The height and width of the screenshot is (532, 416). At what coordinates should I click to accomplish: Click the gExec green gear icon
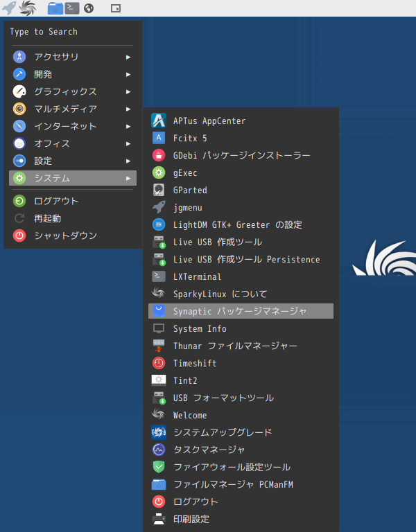coord(159,172)
